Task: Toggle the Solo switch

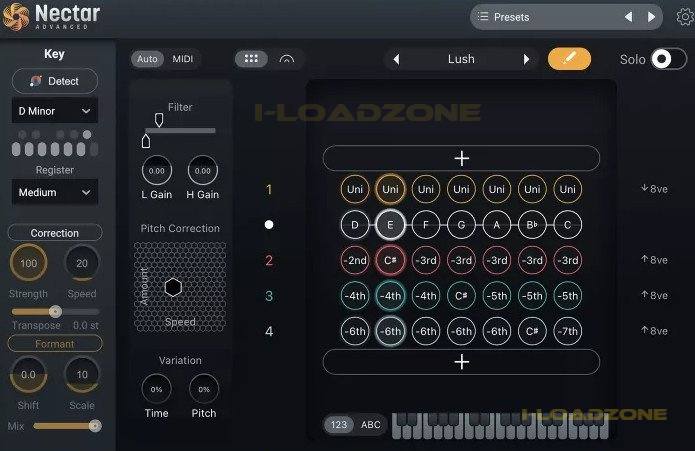Action: point(669,59)
